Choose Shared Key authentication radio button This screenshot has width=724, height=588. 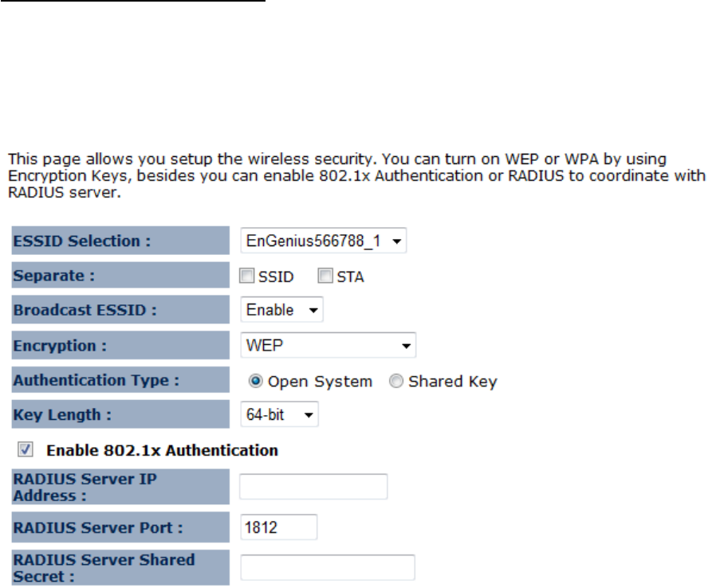(x=396, y=382)
